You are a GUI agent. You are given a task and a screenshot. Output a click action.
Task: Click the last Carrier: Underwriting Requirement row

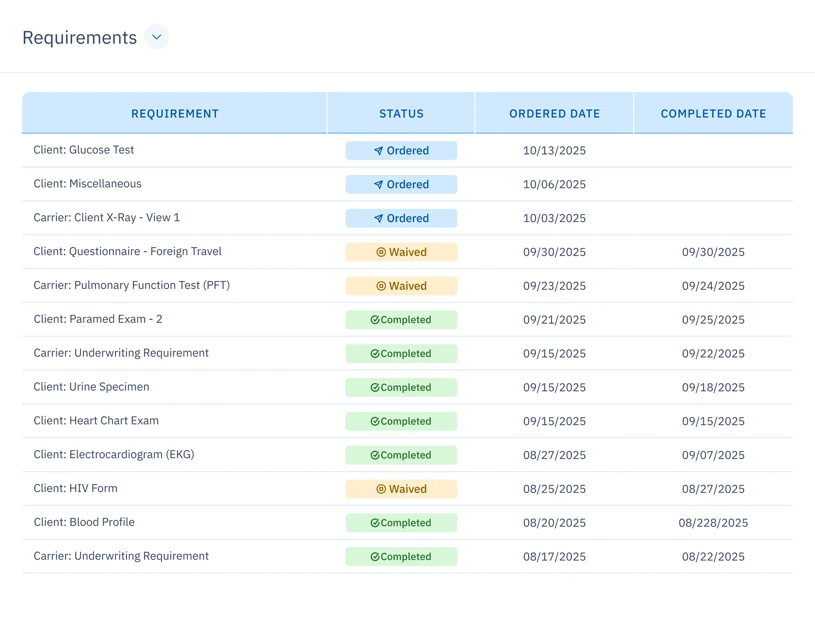pyautogui.click(x=121, y=556)
